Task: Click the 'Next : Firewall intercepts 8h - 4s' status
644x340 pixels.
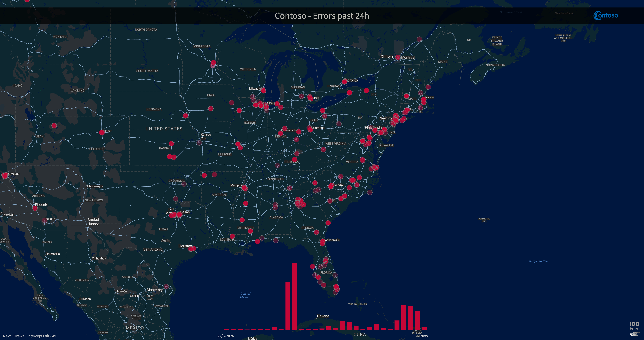Action: (x=29, y=336)
